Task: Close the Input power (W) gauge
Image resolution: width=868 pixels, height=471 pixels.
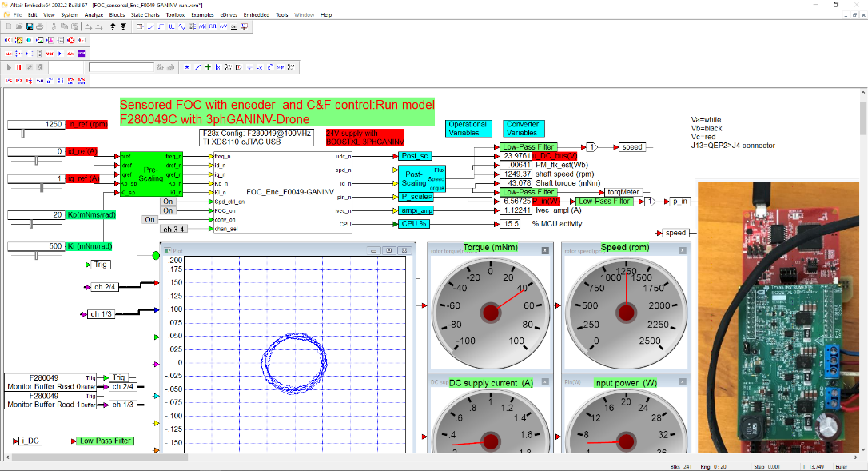Action: click(x=683, y=381)
